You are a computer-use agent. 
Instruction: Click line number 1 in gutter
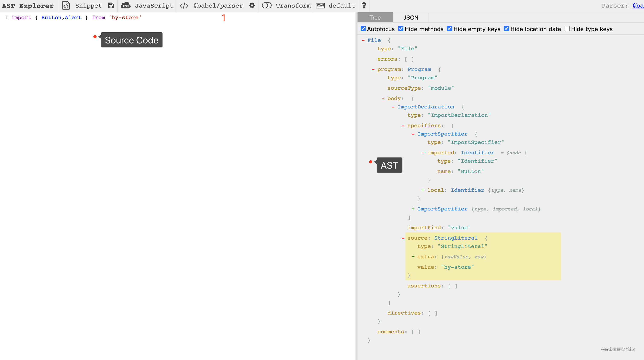pyautogui.click(x=7, y=17)
